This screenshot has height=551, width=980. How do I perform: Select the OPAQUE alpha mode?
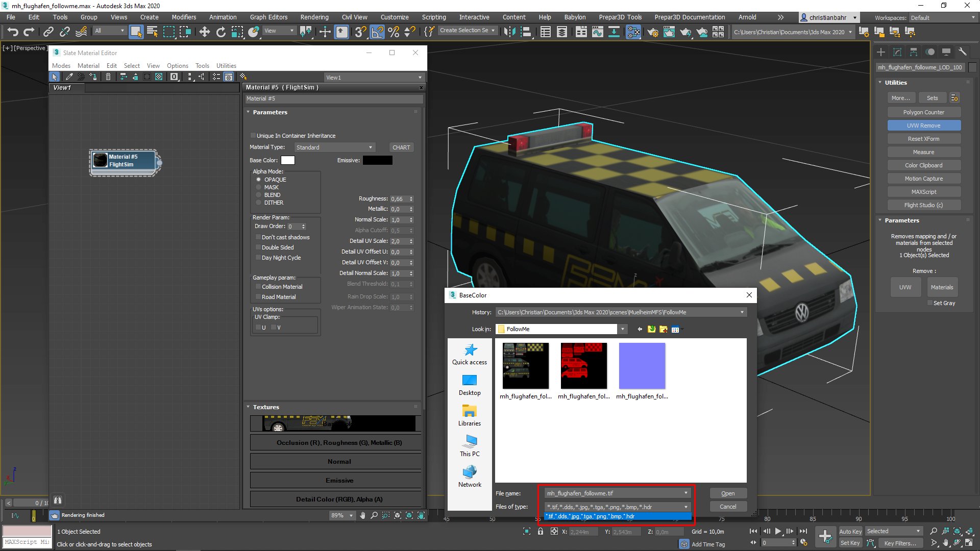point(259,180)
